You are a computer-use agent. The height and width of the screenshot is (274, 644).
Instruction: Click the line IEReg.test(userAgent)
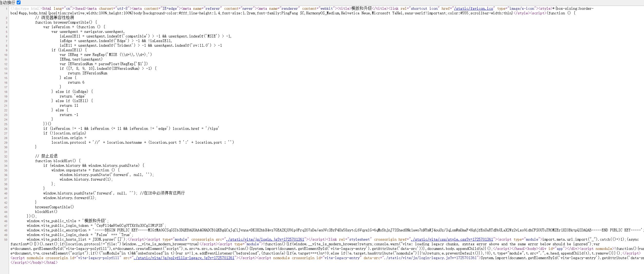click(x=81, y=59)
